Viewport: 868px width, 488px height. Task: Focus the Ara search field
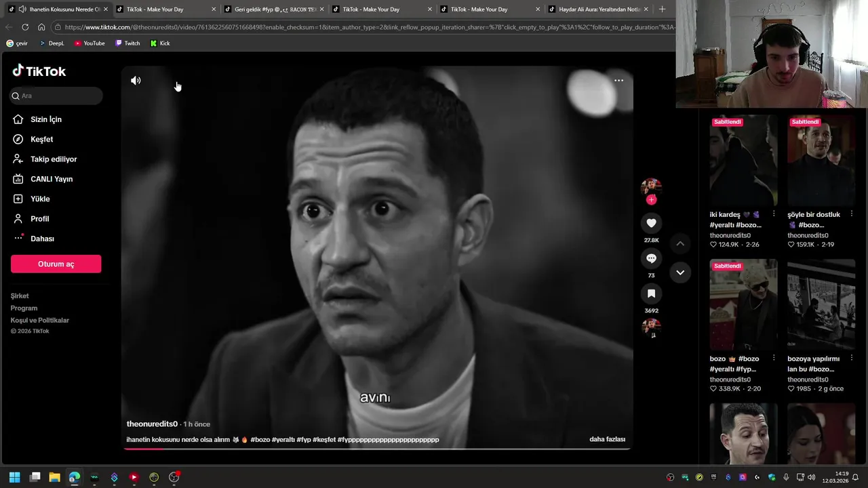pyautogui.click(x=56, y=96)
